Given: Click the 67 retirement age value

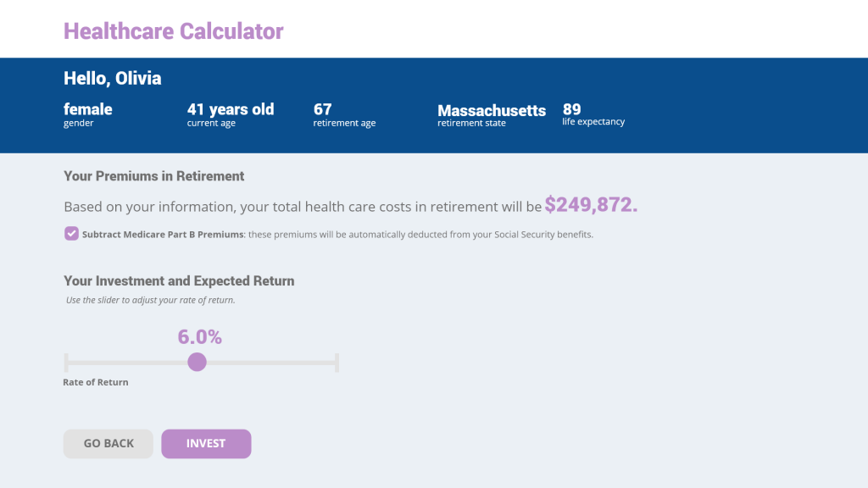Looking at the screenshot, I should (x=323, y=109).
